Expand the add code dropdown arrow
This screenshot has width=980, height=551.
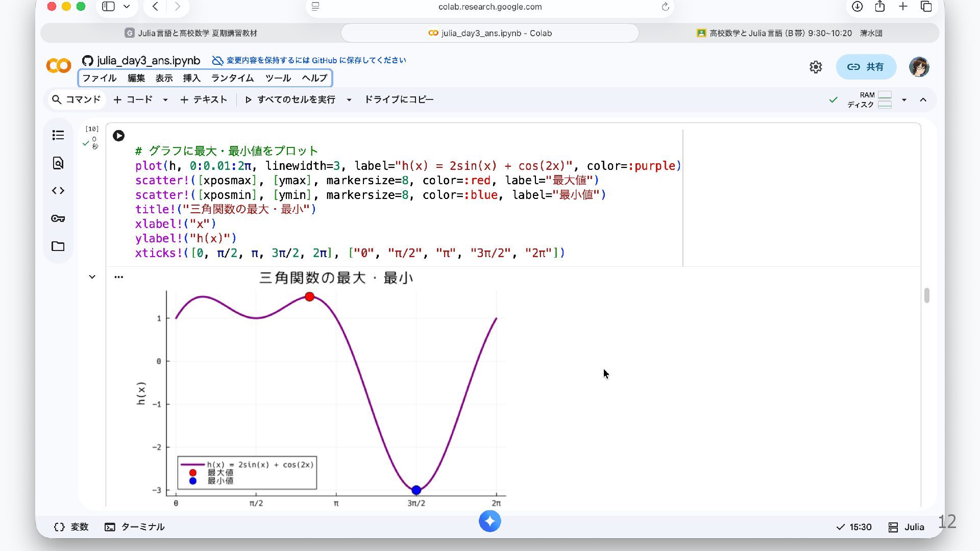coord(165,100)
